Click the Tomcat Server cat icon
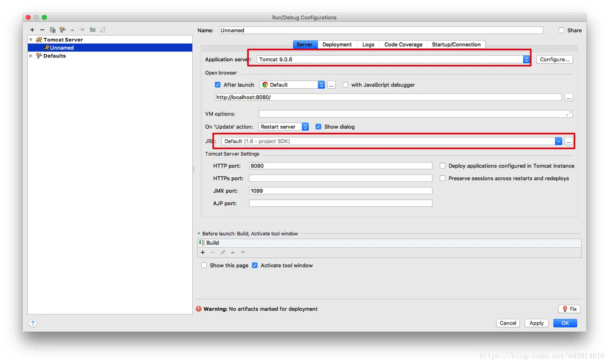Viewport: 609px width, 364px height. [39, 40]
